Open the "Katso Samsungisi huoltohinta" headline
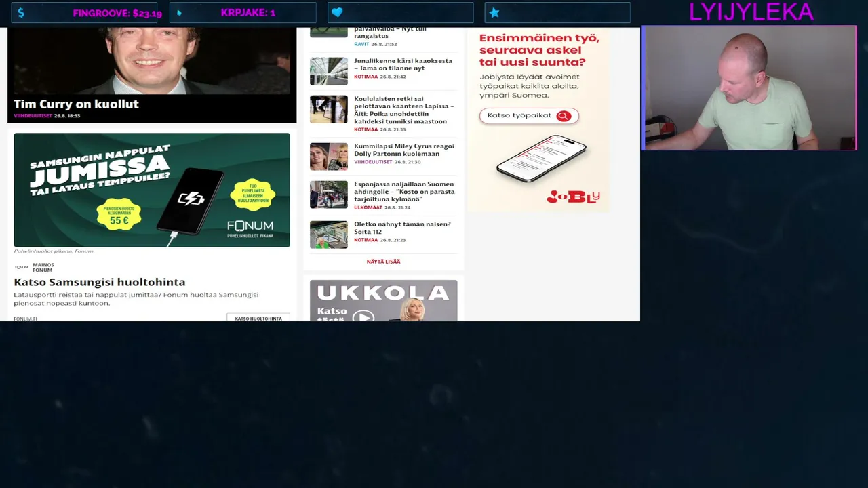868x488 pixels. point(99,282)
